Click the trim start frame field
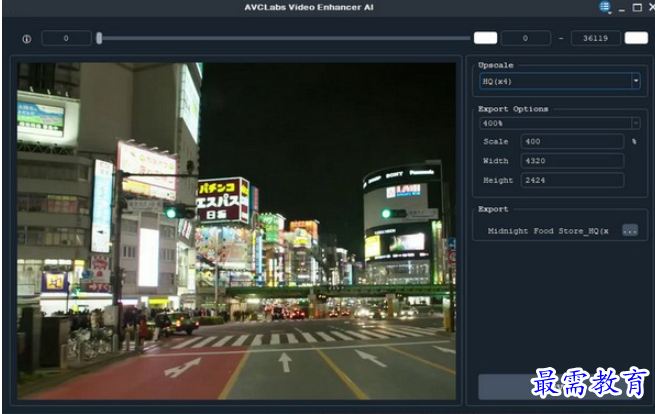This screenshot has height=414, width=655. 526,38
